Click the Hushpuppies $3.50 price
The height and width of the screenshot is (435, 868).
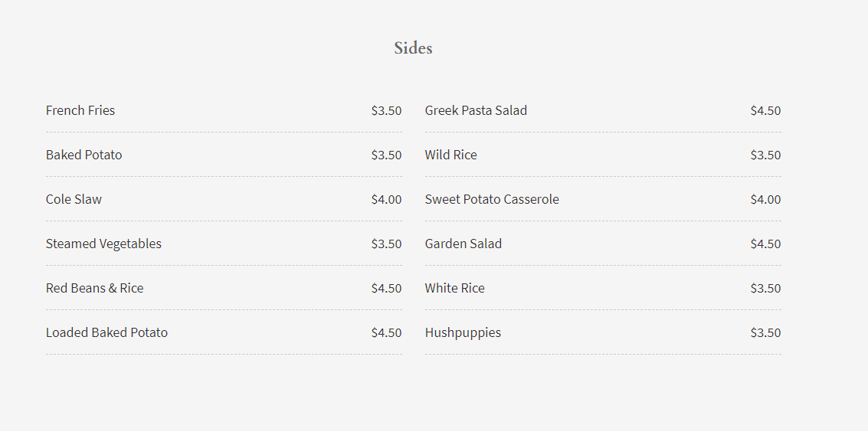tap(765, 332)
